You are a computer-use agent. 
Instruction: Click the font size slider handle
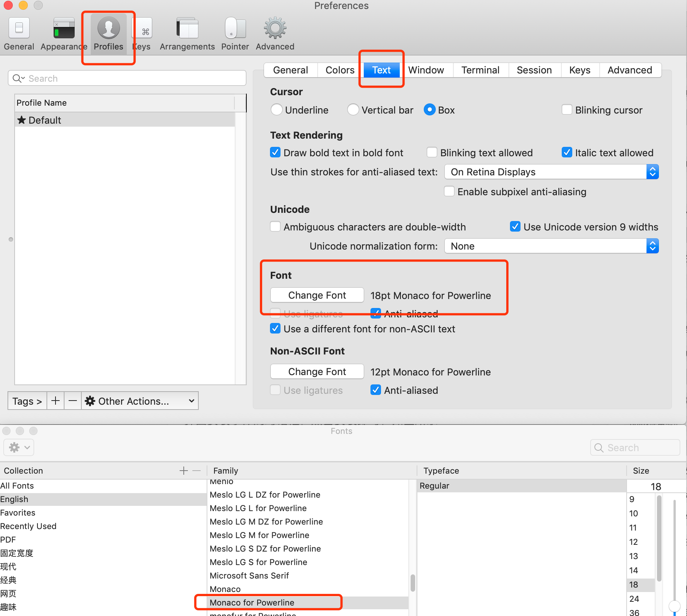tap(674, 605)
